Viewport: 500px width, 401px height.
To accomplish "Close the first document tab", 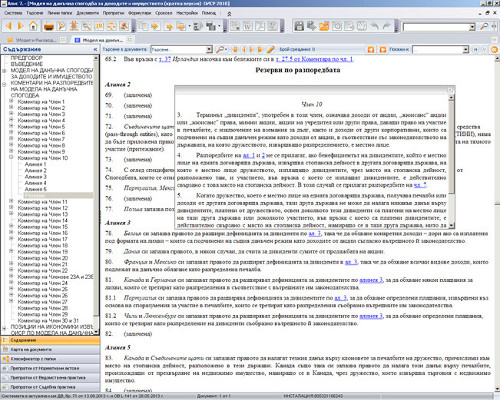I will click(x=62, y=40).
